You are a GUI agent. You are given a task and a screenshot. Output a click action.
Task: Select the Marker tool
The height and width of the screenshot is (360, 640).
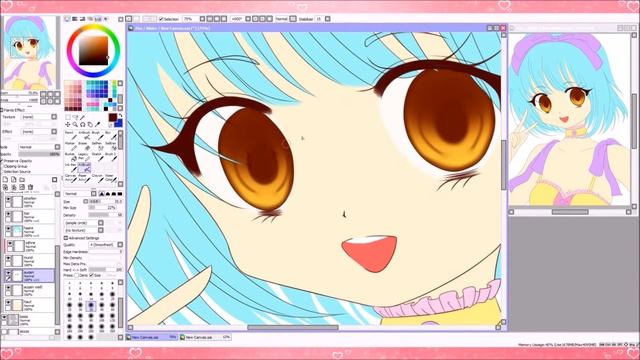70,147
